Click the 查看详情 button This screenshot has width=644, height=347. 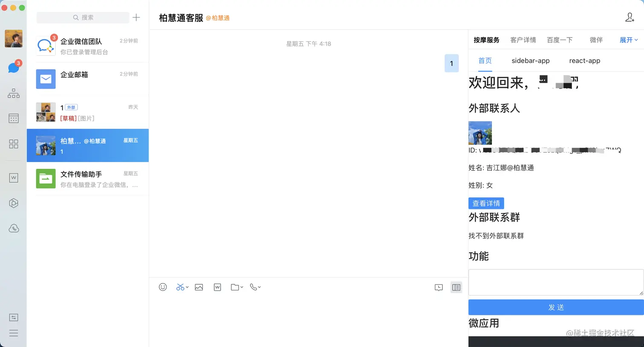point(486,203)
